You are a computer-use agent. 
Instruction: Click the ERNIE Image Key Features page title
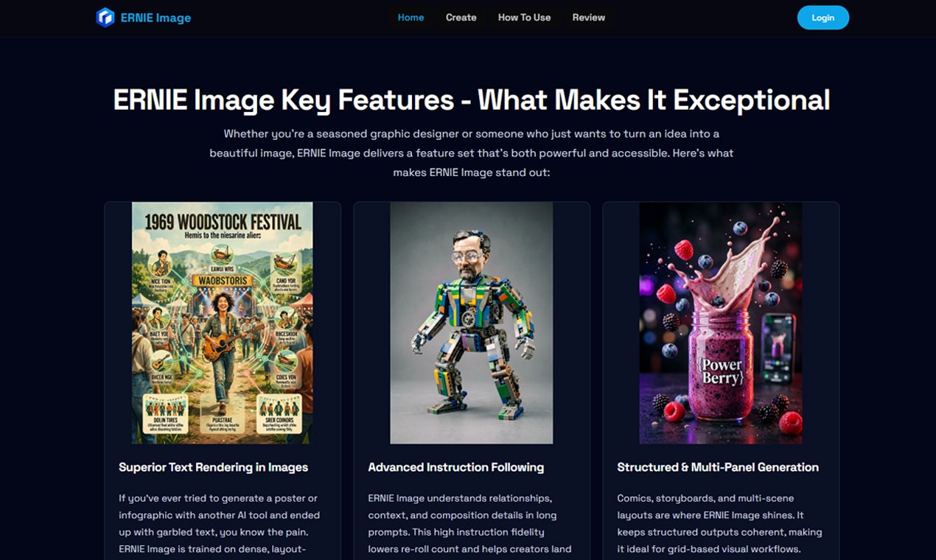point(471,99)
